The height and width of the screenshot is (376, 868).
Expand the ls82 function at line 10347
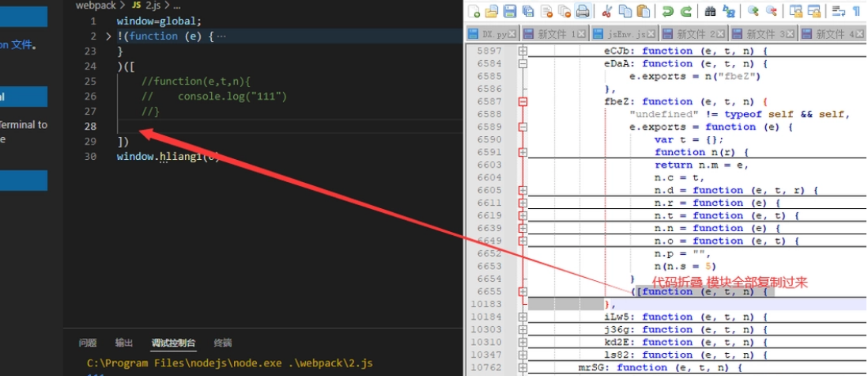(x=523, y=355)
